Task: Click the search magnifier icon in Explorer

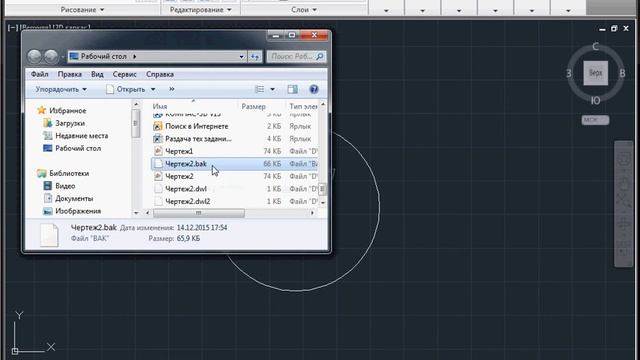Action: tap(320, 56)
